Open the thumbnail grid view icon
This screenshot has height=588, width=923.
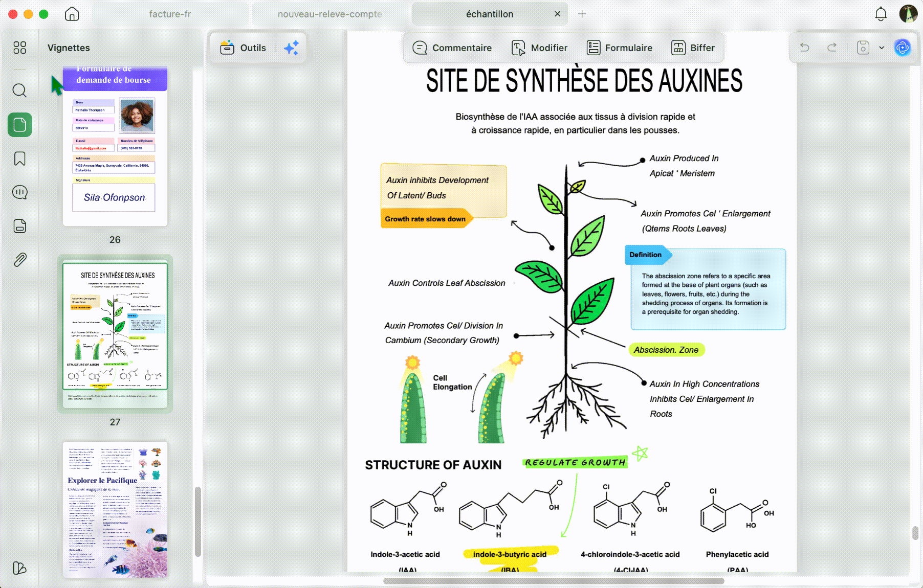point(19,48)
